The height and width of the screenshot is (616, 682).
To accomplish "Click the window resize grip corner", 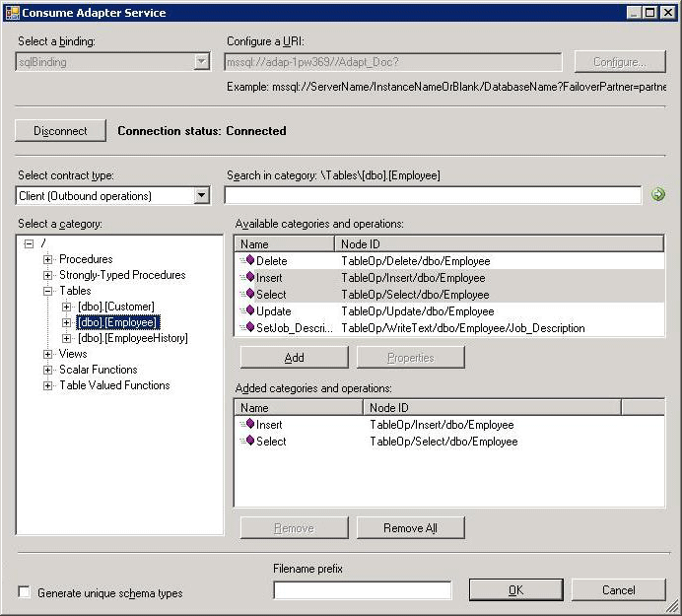I will point(673,605).
